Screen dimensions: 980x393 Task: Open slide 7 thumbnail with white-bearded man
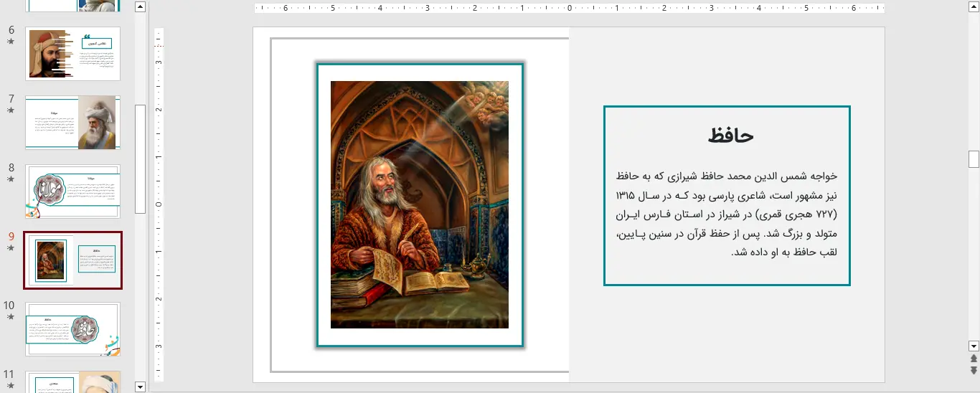[x=72, y=123]
